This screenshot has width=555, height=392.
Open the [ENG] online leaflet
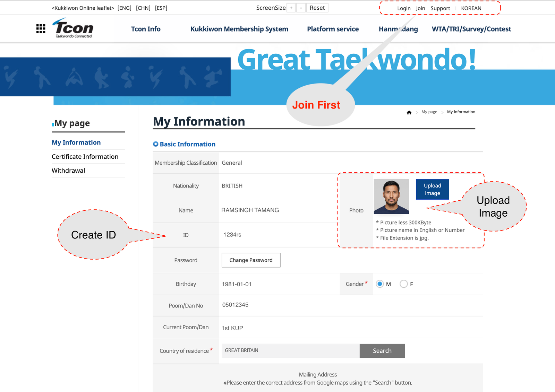point(125,8)
